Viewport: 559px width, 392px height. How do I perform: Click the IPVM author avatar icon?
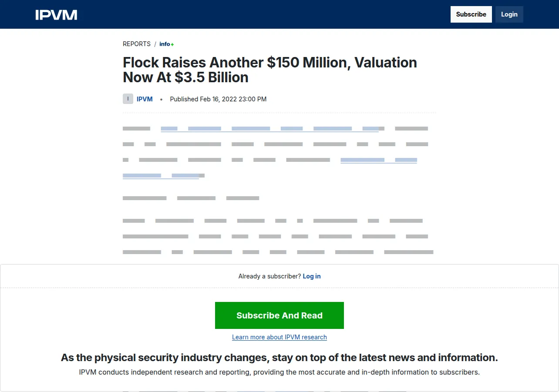(128, 99)
